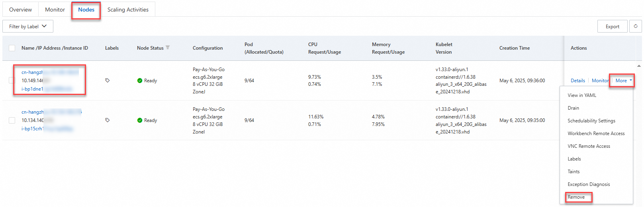
Task: Open the Monitor tab
Action: pos(55,10)
